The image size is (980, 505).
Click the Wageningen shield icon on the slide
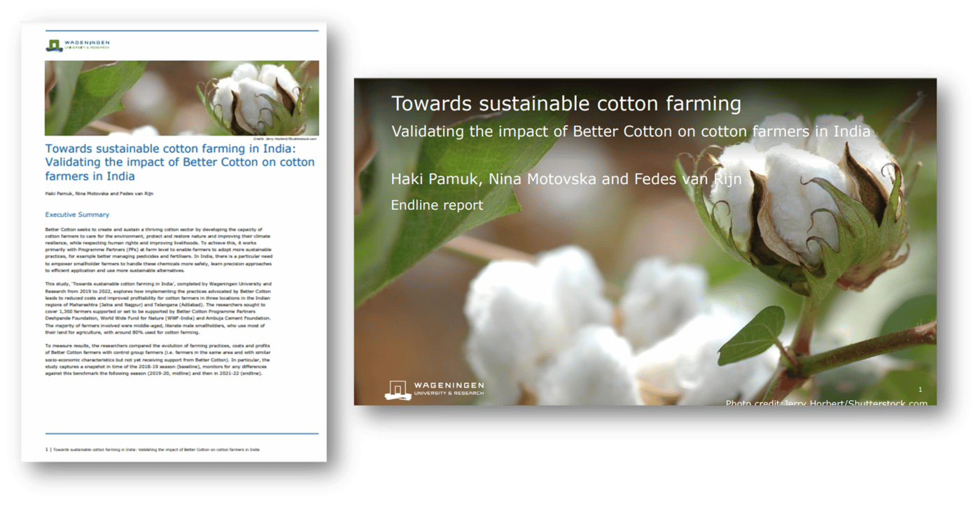click(399, 388)
